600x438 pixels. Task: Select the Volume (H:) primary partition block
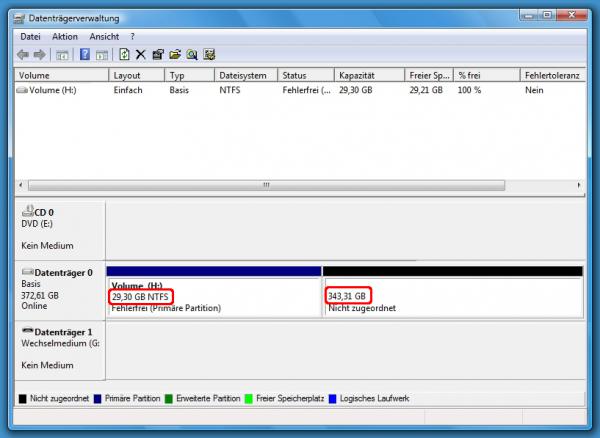coord(214,292)
